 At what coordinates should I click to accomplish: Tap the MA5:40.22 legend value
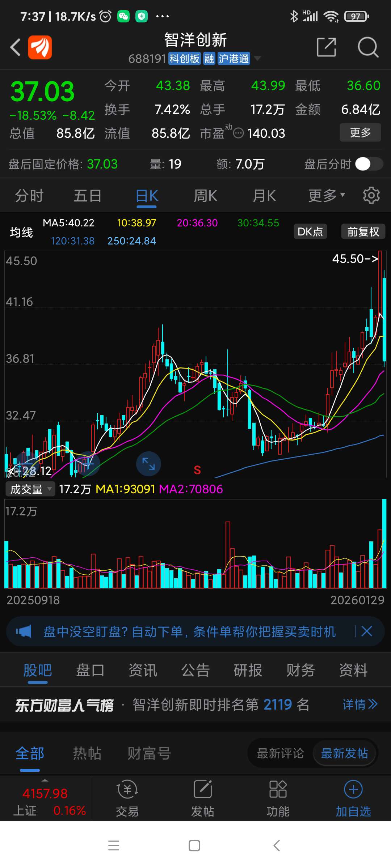(68, 223)
